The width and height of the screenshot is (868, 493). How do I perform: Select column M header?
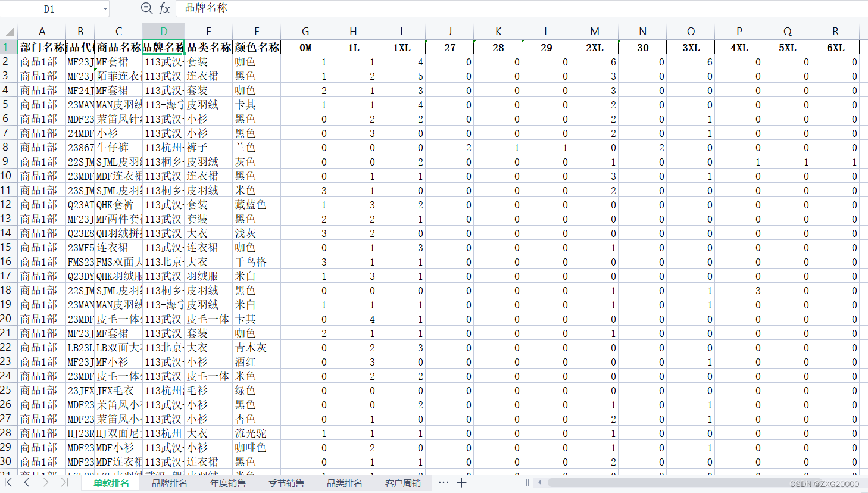pos(595,32)
